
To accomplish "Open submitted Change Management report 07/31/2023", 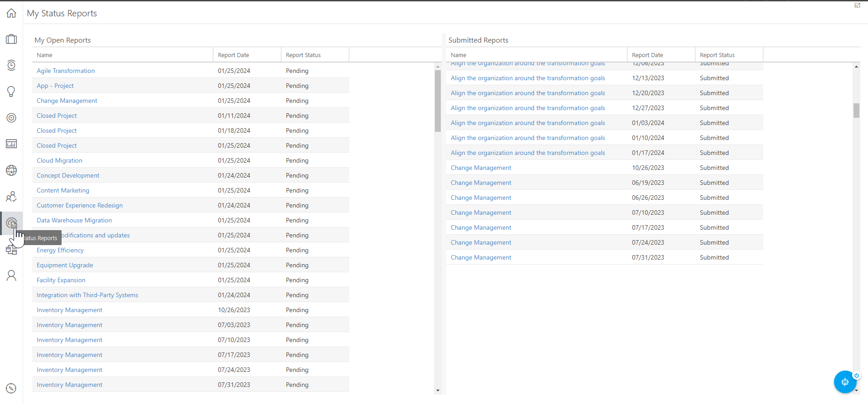I will coord(481,257).
